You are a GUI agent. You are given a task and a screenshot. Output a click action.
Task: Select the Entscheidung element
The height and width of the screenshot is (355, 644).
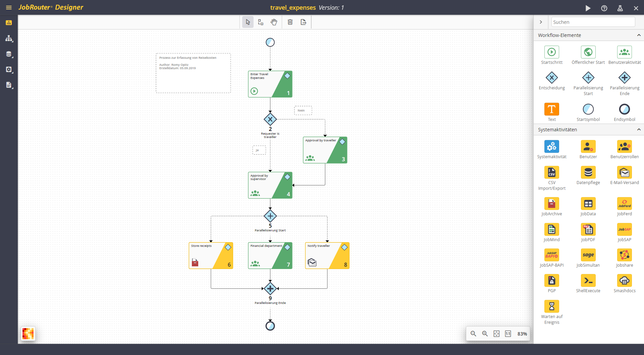tap(552, 81)
